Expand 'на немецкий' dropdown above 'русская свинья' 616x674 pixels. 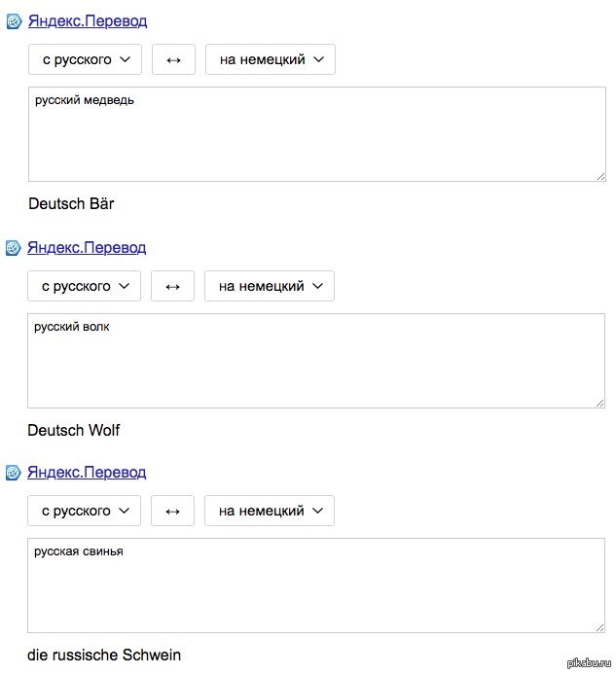click(270, 511)
